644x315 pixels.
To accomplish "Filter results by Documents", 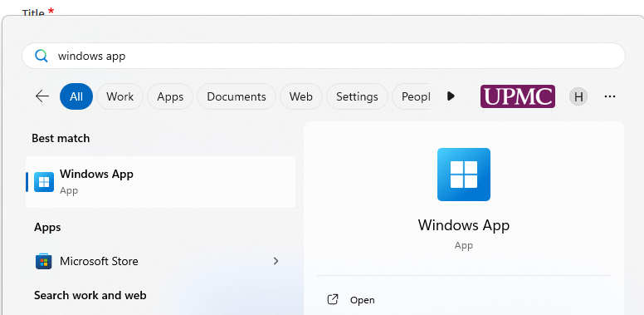I will (237, 96).
